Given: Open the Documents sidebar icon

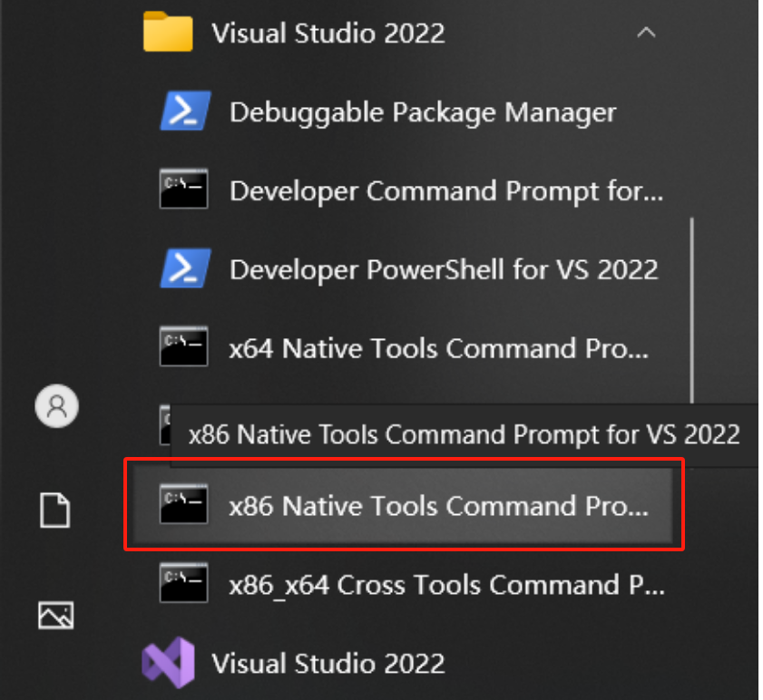Looking at the screenshot, I should click(x=55, y=510).
